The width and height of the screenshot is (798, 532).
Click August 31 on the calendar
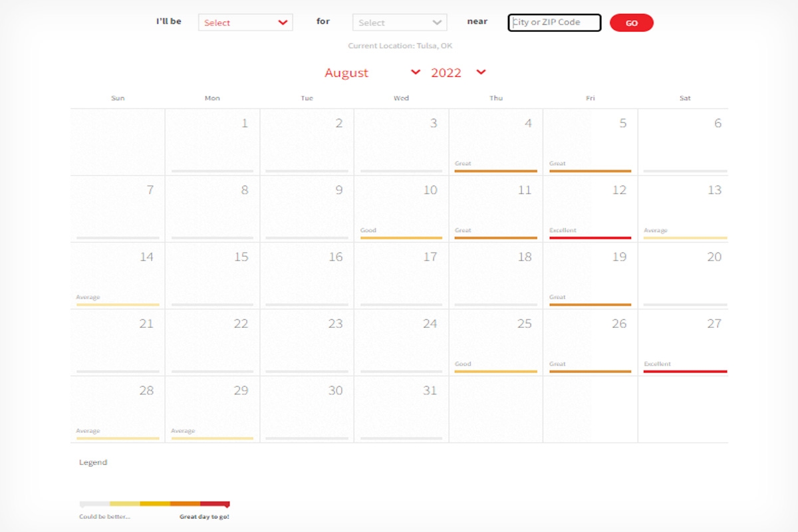pos(401,408)
